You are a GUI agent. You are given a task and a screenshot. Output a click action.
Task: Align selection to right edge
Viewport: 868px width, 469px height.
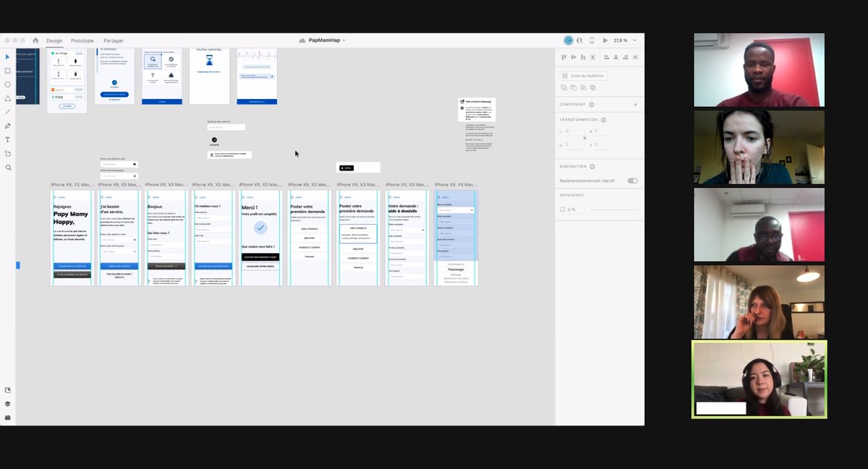pyautogui.click(x=625, y=57)
